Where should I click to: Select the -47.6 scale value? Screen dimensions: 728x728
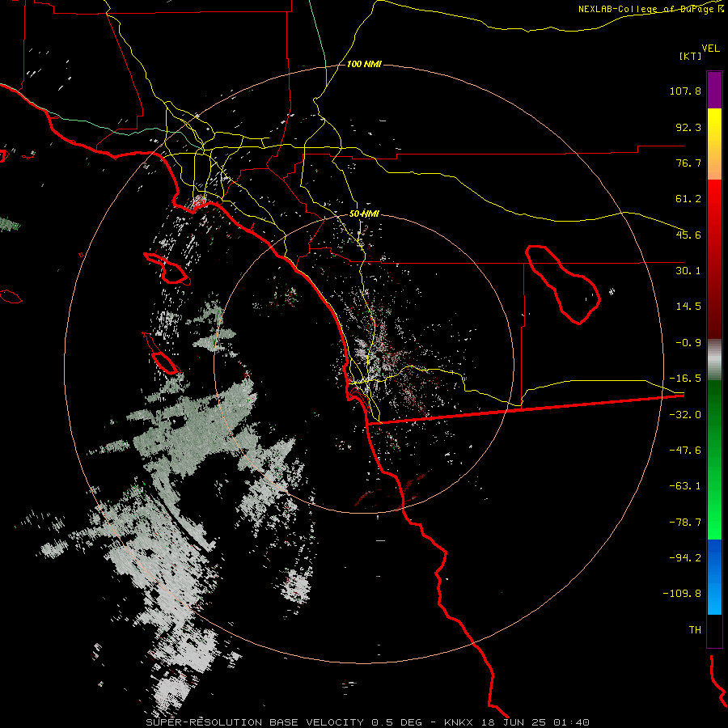click(685, 451)
